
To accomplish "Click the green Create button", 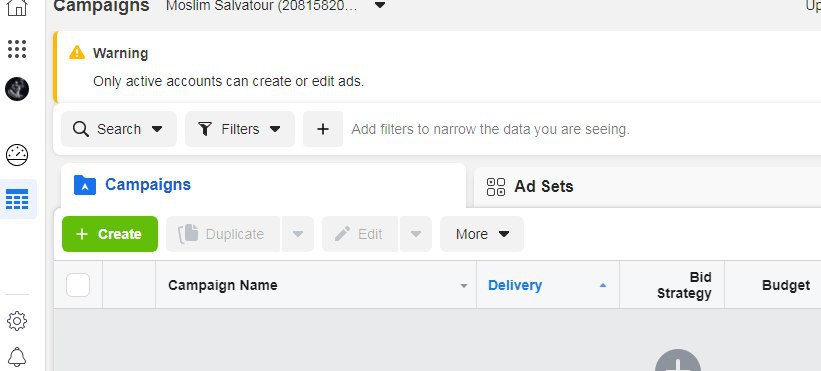I will (110, 234).
